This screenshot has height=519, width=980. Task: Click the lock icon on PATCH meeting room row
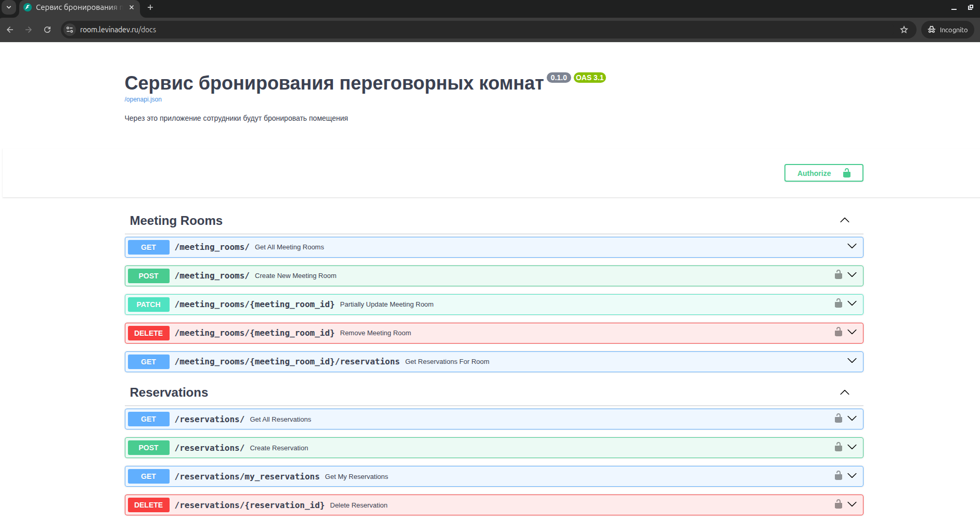838,303
